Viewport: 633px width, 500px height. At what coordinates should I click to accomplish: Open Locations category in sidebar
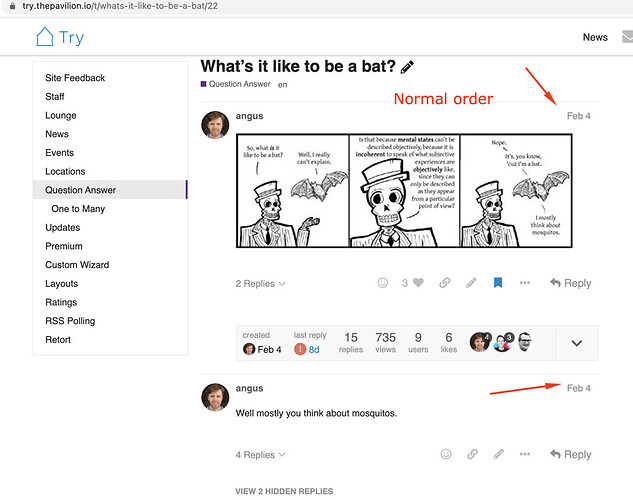(x=65, y=172)
